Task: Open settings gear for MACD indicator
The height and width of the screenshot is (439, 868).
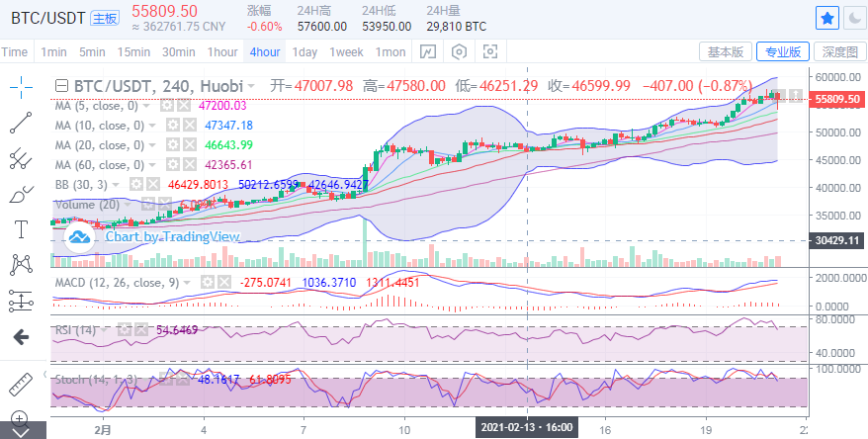Action: tap(207, 283)
